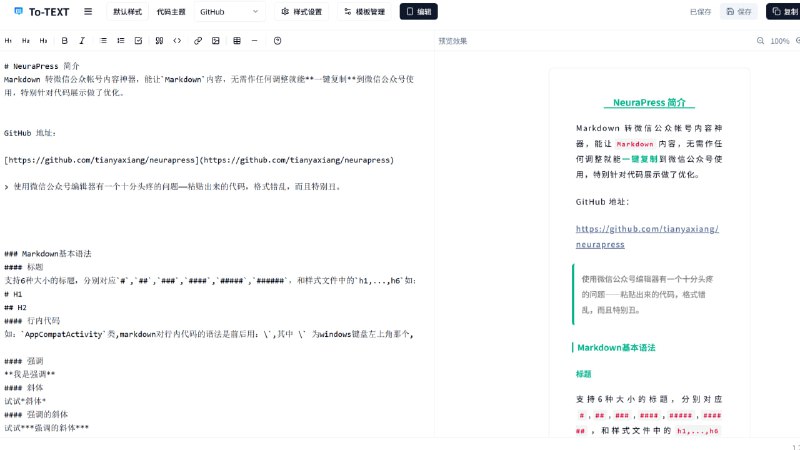800x450 pixels.
Task: Click the '## H2' line in the editor
Action: coord(15,307)
